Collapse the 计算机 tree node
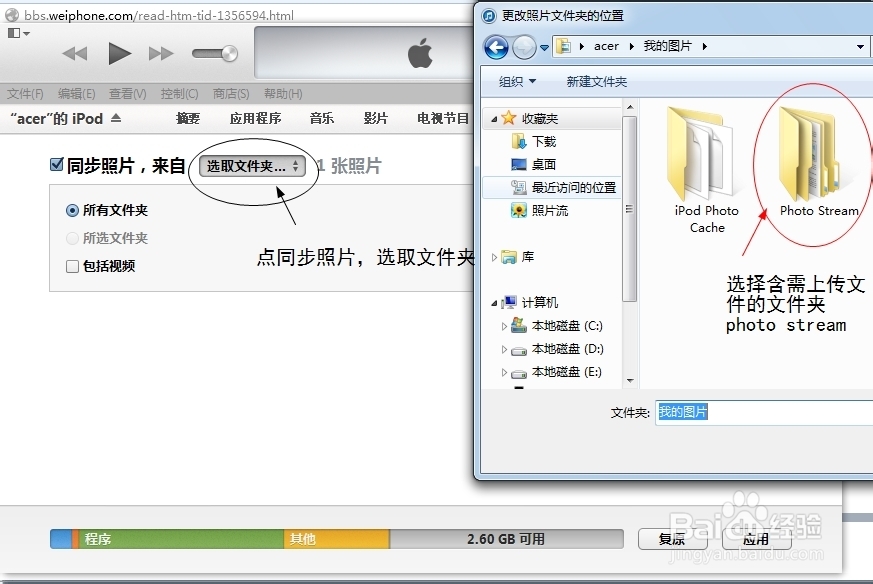873x584 pixels. point(494,303)
